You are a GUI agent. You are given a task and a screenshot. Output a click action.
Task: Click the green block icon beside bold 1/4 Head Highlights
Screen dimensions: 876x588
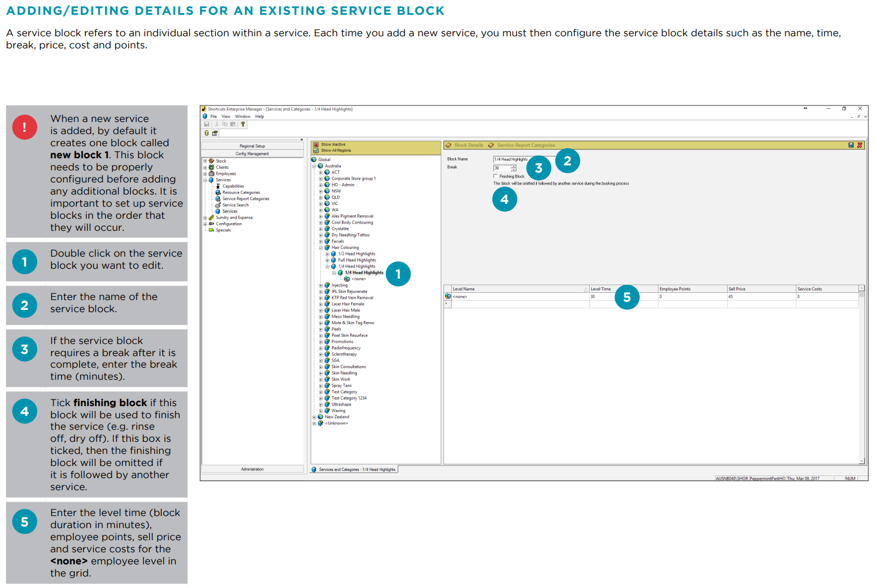tap(340, 273)
